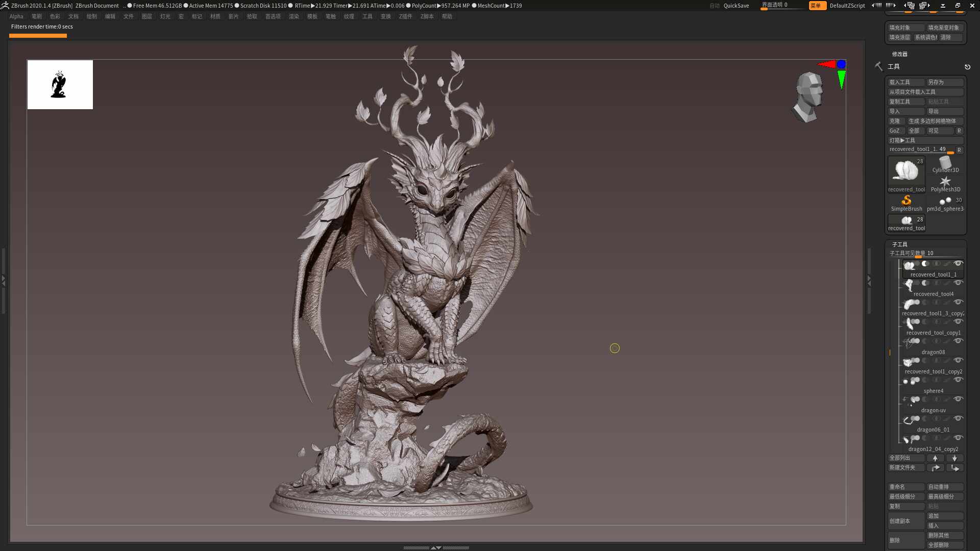Image resolution: width=980 pixels, height=551 pixels.
Task: Select the recovered_tool4 subtool thumbnail
Action: (909, 286)
